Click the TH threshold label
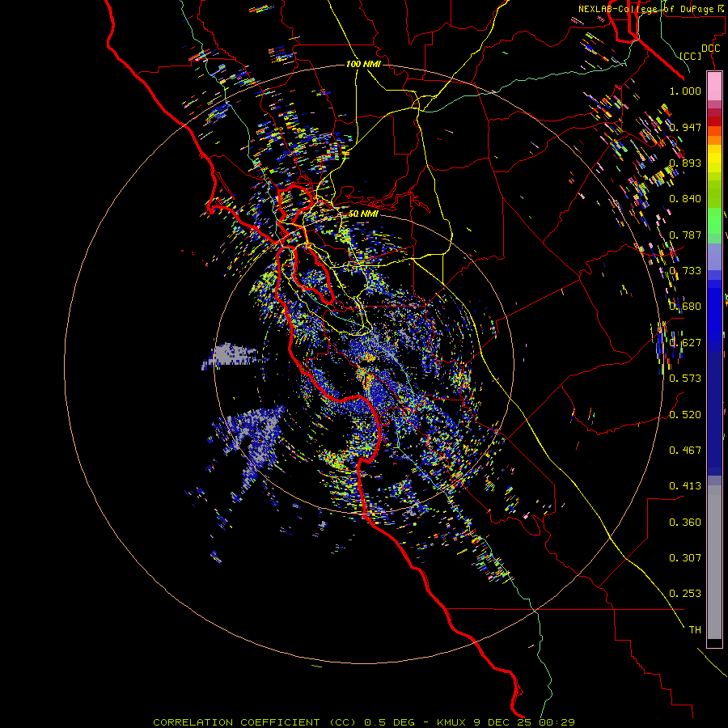The width and height of the screenshot is (728, 728). (x=695, y=630)
